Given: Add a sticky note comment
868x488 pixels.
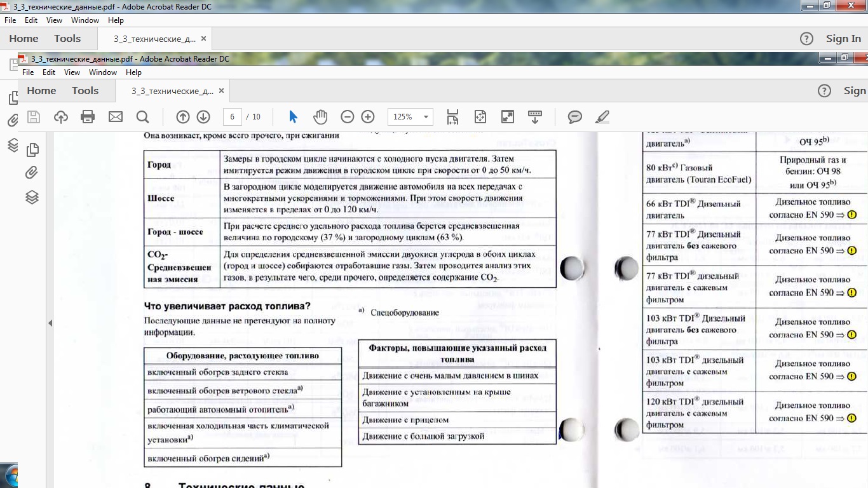Looking at the screenshot, I should tap(575, 117).
